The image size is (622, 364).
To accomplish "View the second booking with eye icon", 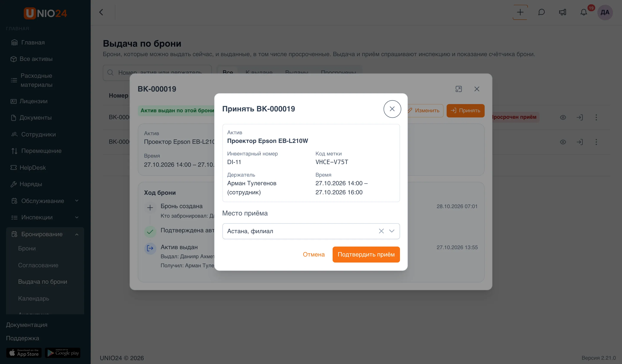I will point(563,142).
